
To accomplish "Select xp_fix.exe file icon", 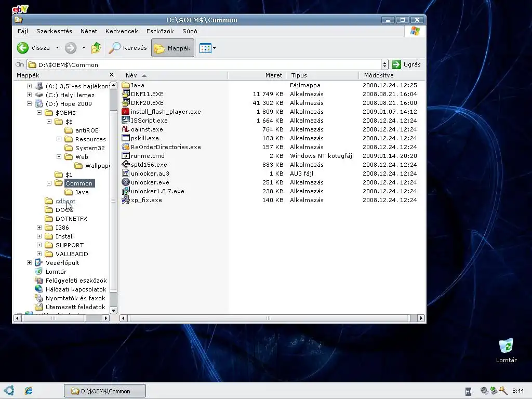I will tap(126, 199).
